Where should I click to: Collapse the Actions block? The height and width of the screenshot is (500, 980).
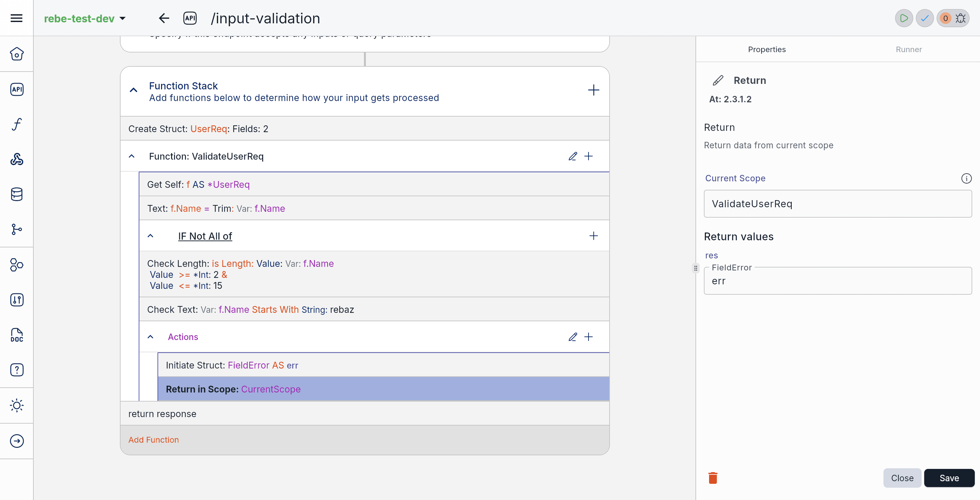[x=151, y=337]
